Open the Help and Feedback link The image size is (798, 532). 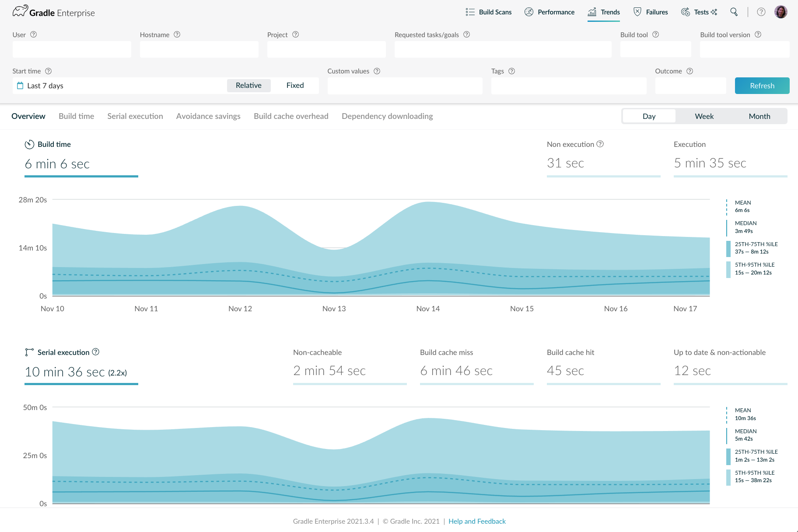coord(477,521)
